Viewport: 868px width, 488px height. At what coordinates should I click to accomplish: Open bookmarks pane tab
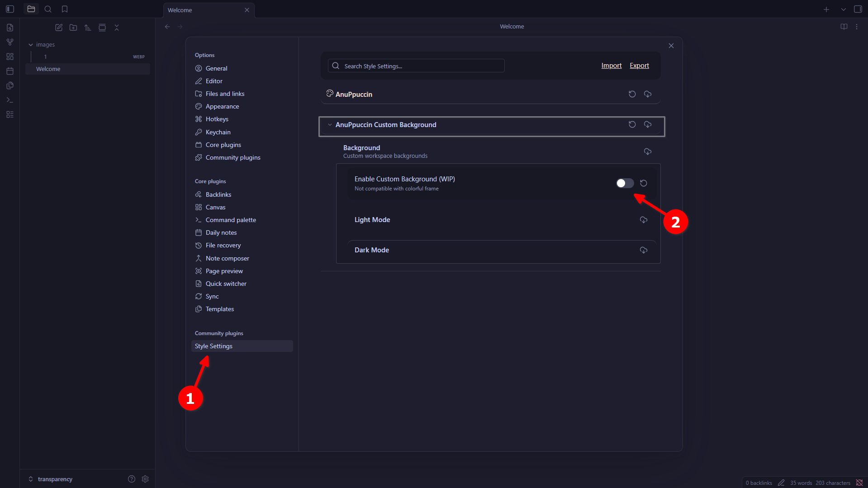[x=65, y=9]
